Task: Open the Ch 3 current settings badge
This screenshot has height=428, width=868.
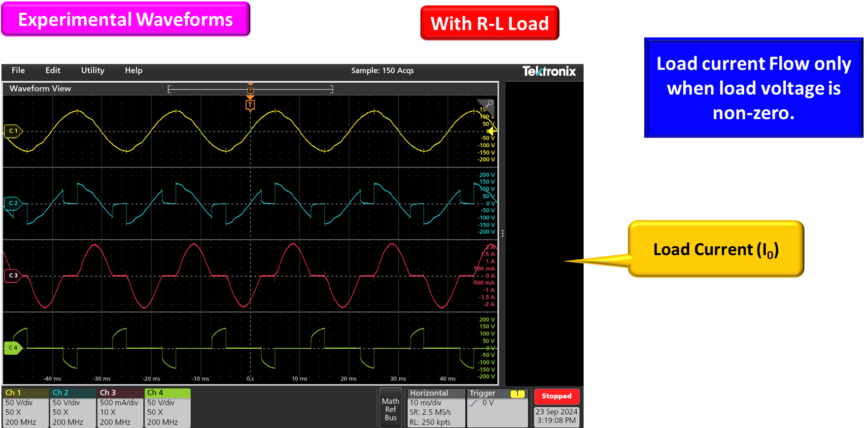Action: tap(120, 407)
